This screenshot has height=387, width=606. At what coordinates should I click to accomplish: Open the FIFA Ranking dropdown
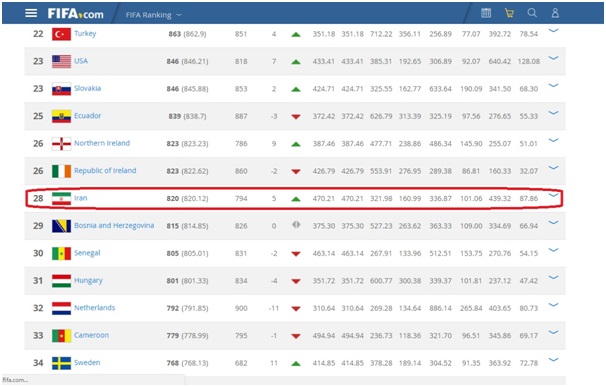coord(153,15)
